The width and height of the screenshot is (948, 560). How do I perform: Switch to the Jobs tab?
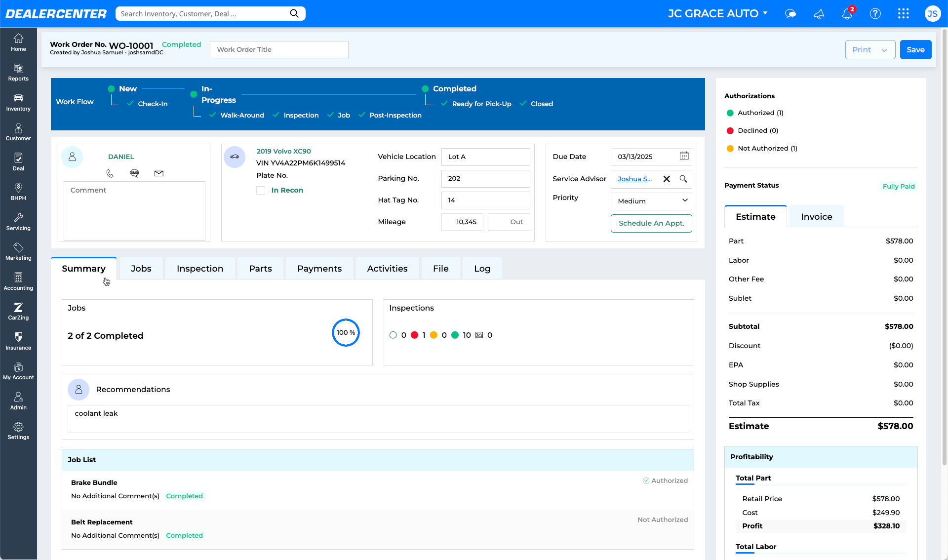141,268
